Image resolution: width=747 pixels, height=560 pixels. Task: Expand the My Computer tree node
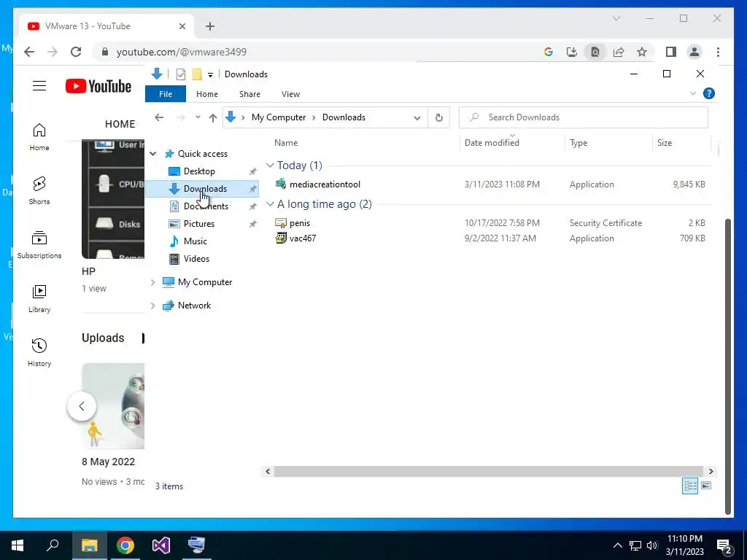[153, 282]
